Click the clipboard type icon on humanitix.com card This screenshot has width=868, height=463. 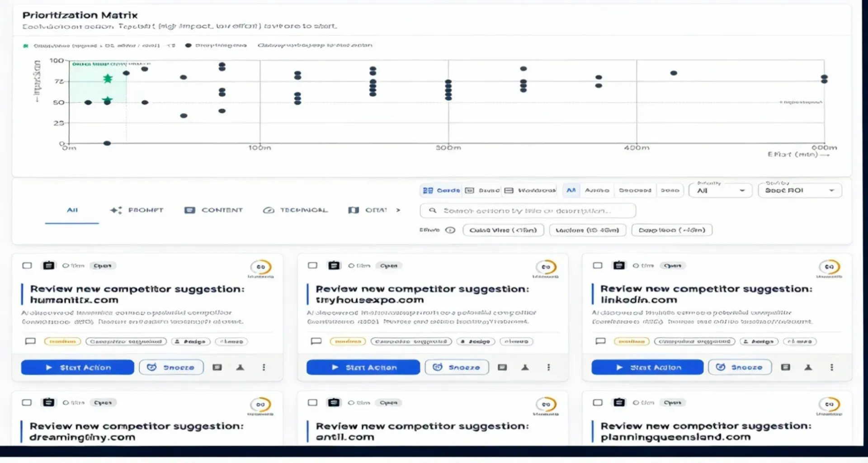point(49,265)
